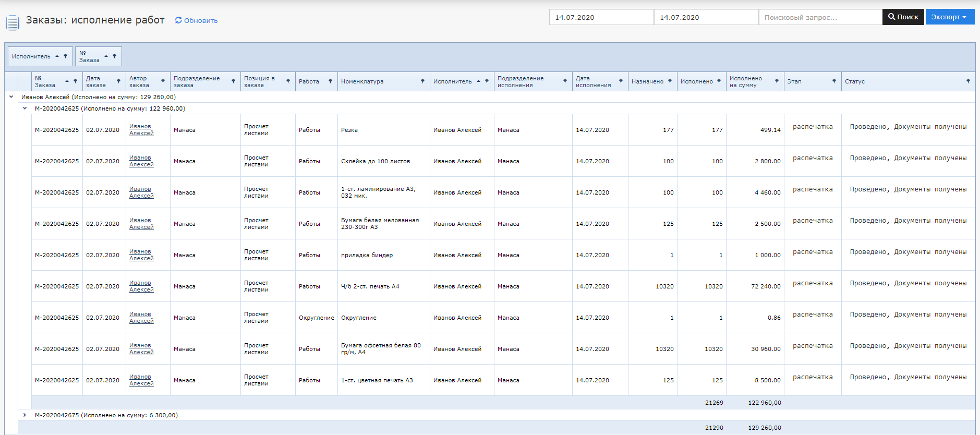Image resolution: width=980 pixels, height=435 pixels.
Task: Click the amount 0.86 in Округление row
Action: [774, 318]
